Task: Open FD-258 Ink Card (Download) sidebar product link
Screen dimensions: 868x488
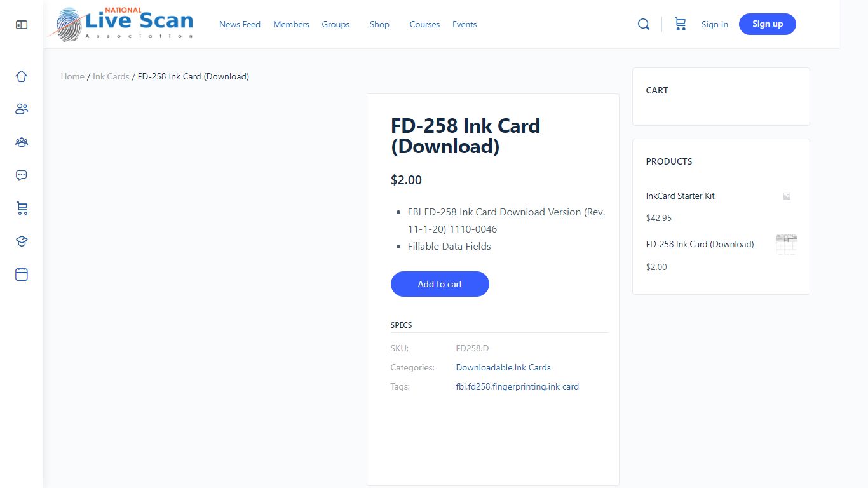Action: (700, 244)
